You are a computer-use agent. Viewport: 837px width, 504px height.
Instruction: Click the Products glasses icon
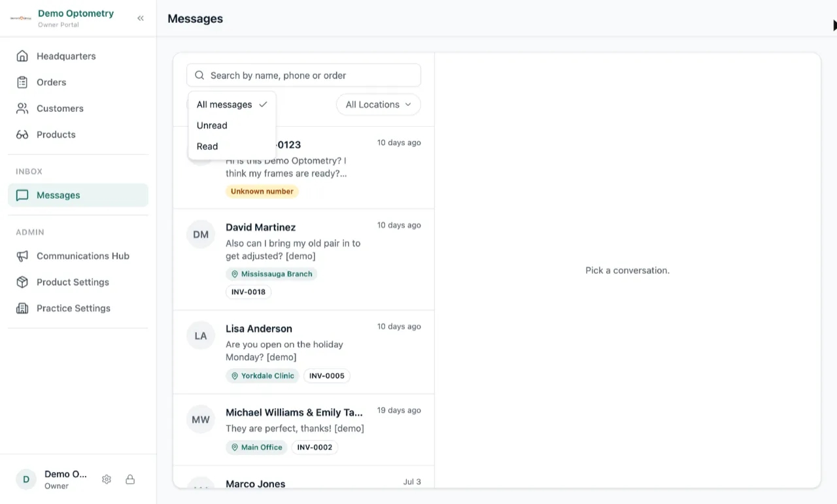(22, 135)
